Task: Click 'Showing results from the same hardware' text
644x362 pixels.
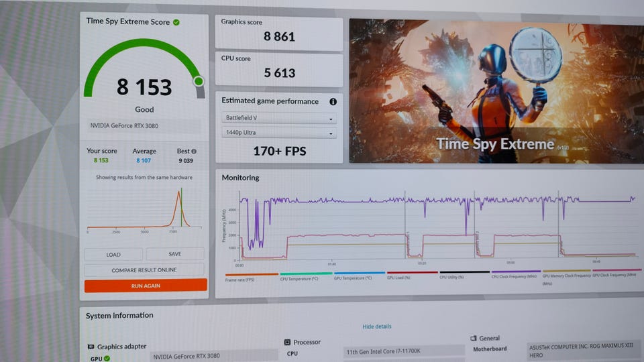Action: coord(144,177)
